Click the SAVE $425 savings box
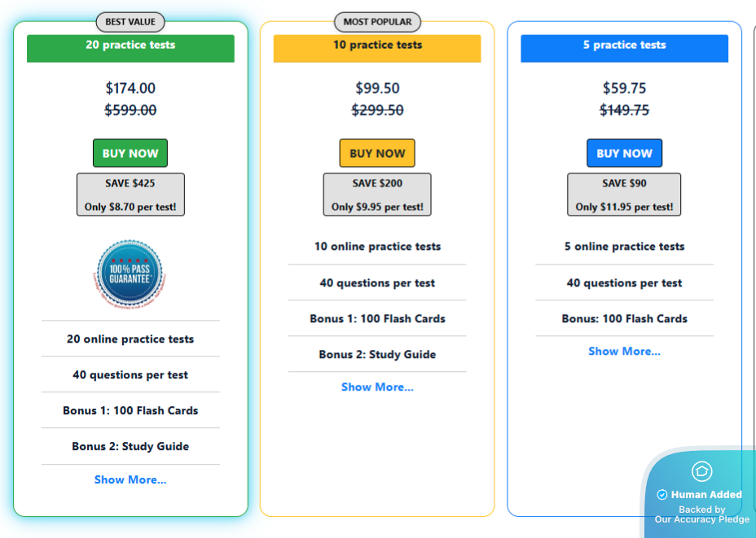756x538 pixels. click(x=130, y=195)
